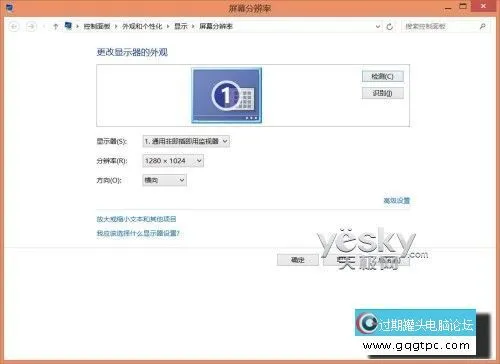
Task: Open the 方向 横向 dropdown
Action: coord(164,180)
